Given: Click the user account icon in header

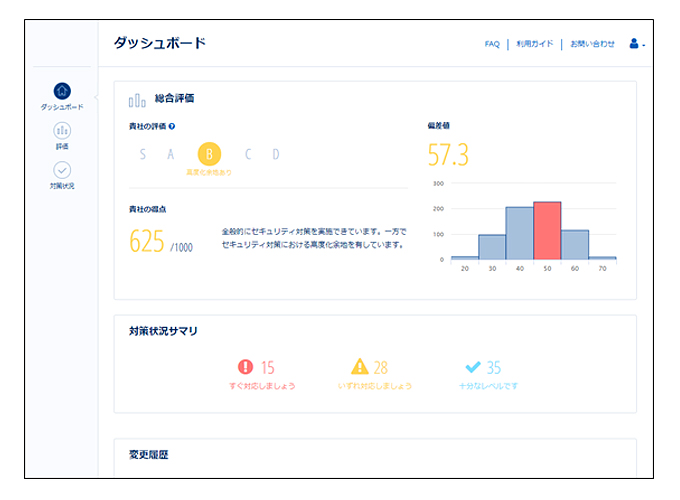Looking at the screenshot, I should 634,43.
